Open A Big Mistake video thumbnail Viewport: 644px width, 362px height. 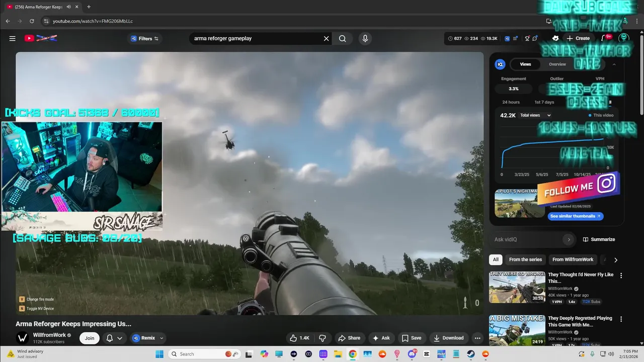517,330
